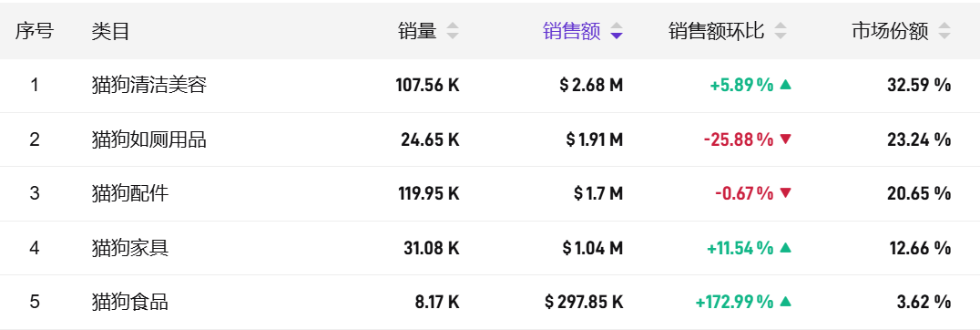
Task: Click rank number 5 in 猫狗食品 row
Action: pos(35,303)
